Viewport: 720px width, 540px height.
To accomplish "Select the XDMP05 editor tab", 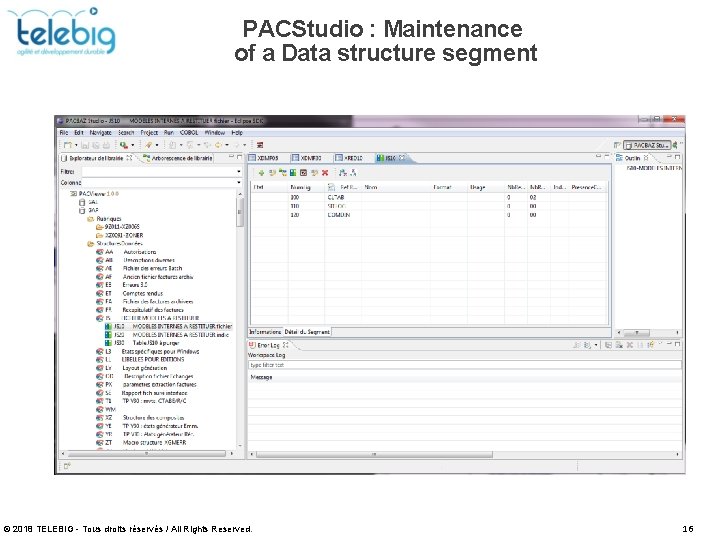I will click(264, 158).
